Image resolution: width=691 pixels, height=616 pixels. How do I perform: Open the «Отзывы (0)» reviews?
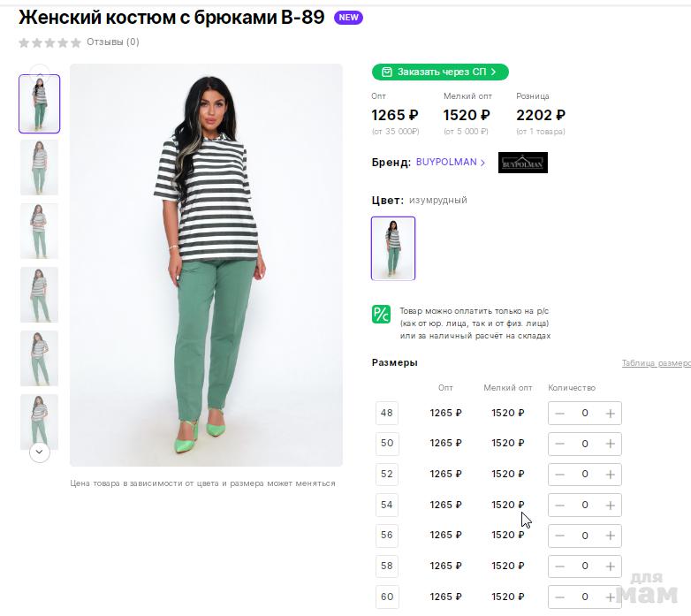[113, 42]
